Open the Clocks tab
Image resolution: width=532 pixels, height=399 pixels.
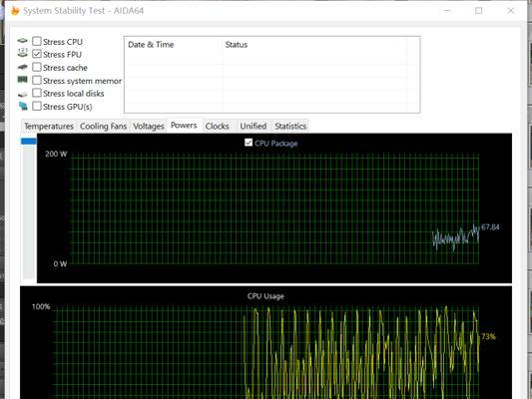[218, 126]
